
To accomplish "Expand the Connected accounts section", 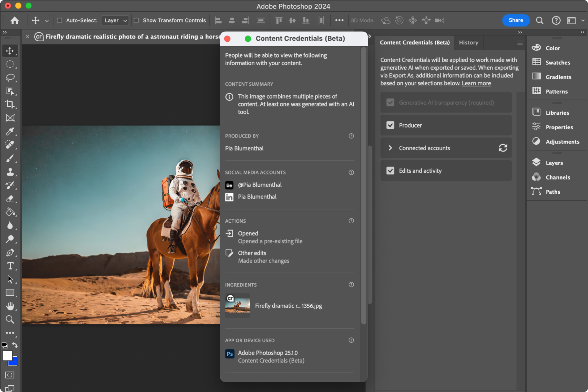I will (390, 148).
